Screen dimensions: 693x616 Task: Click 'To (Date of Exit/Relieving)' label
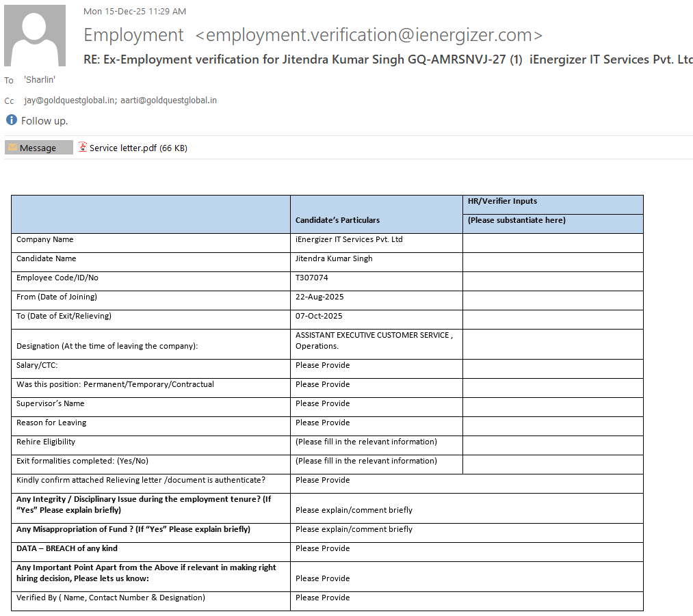[64, 316]
